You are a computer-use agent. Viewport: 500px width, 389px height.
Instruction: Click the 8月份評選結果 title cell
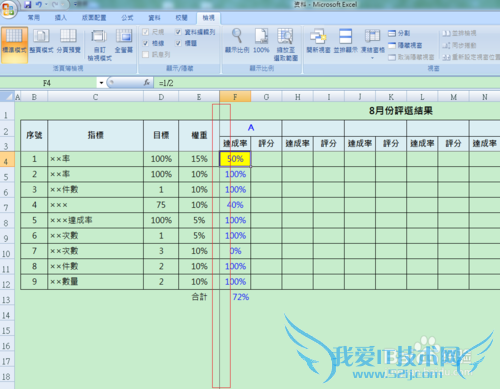(x=401, y=111)
